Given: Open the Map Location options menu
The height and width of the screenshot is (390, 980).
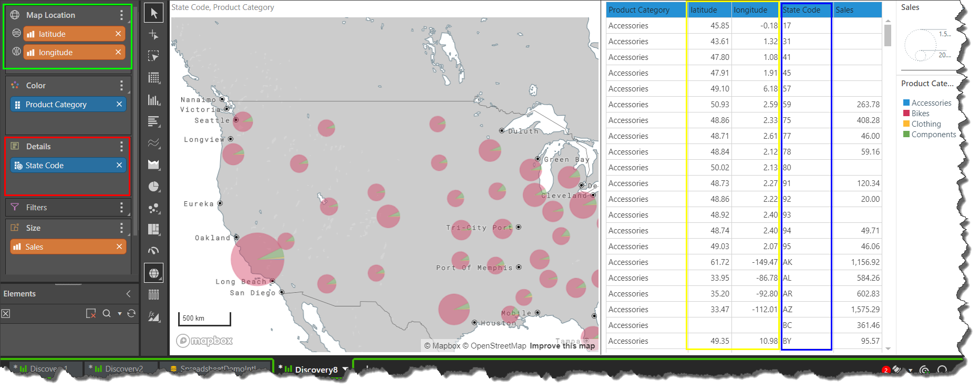Looking at the screenshot, I should click(121, 15).
